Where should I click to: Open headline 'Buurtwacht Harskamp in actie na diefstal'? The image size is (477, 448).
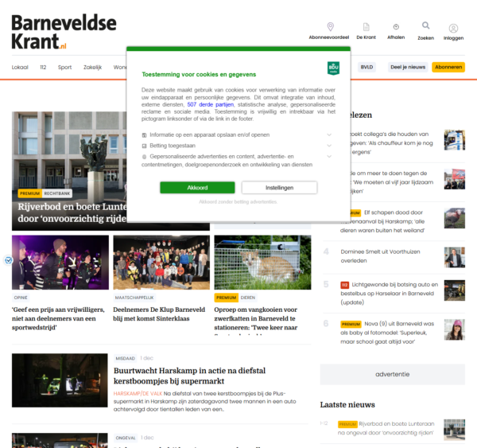tap(189, 376)
